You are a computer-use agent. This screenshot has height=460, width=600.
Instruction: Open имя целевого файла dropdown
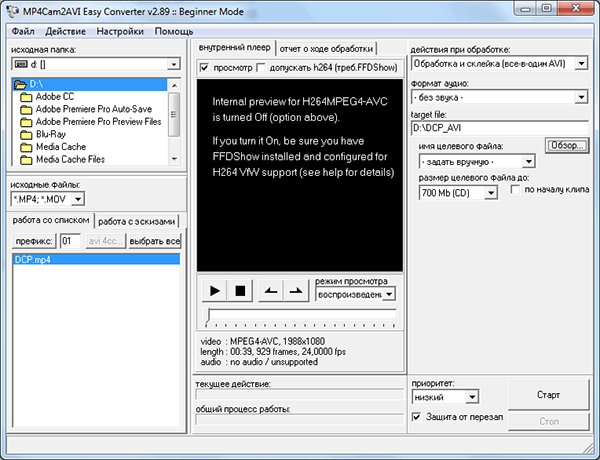tap(528, 162)
